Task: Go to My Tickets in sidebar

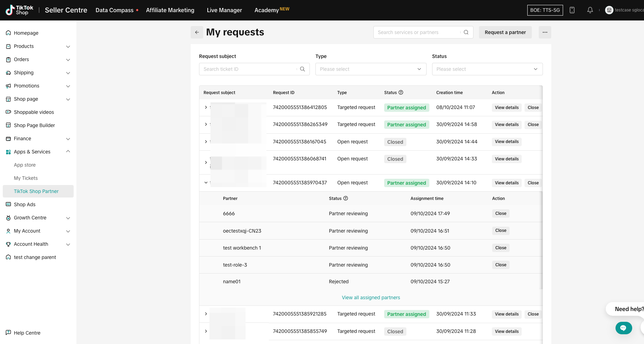Action: click(26, 178)
